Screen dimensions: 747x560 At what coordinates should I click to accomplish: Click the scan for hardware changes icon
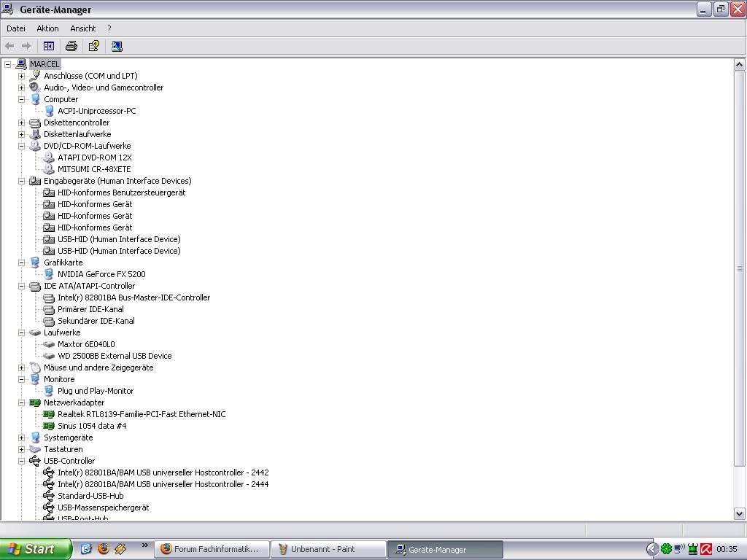point(117,46)
